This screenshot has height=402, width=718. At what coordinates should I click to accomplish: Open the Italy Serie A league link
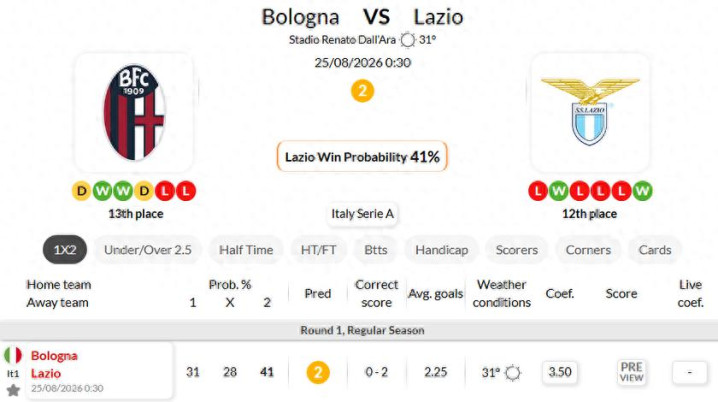(x=362, y=214)
